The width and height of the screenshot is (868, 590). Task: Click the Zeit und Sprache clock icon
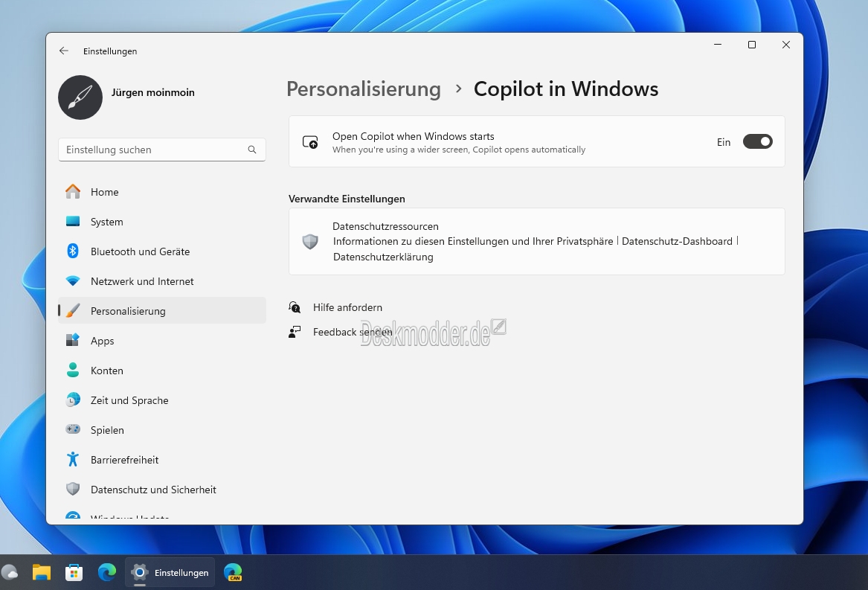pyautogui.click(x=72, y=400)
